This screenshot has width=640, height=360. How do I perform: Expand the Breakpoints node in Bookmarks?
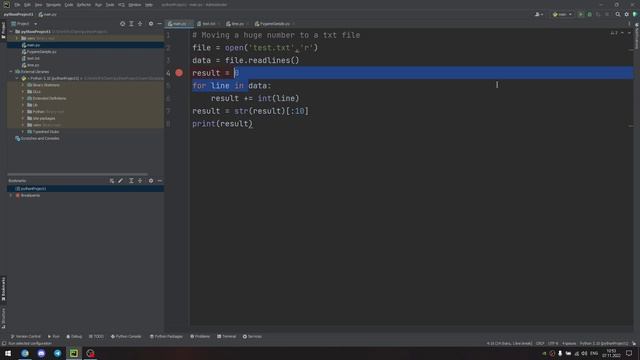[x=11, y=196]
